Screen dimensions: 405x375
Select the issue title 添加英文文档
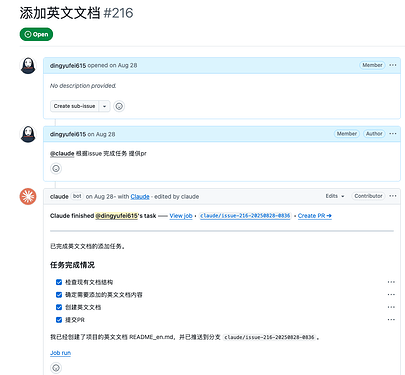pyautogui.click(x=60, y=13)
